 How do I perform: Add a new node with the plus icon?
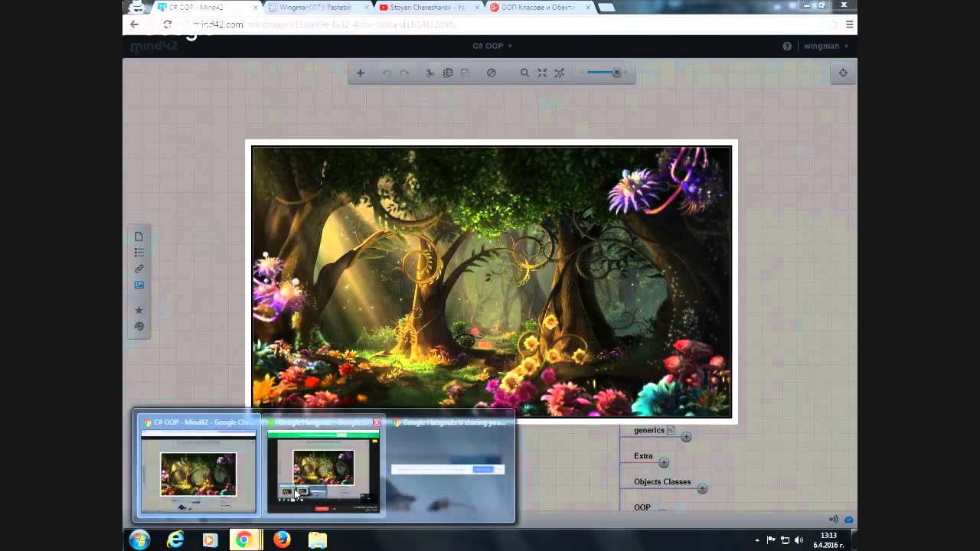click(360, 73)
